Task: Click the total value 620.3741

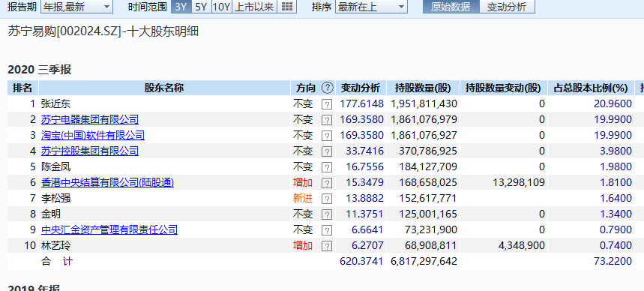Action: [x=362, y=262]
